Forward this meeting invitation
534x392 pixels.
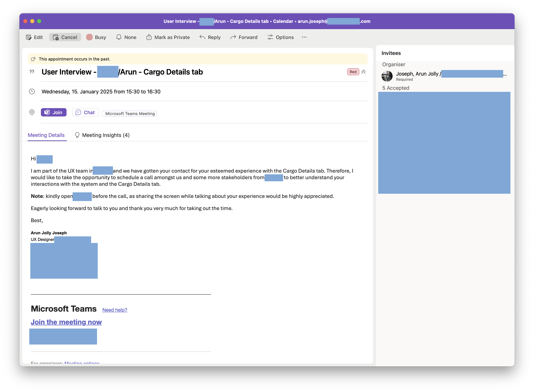[244, 37]
